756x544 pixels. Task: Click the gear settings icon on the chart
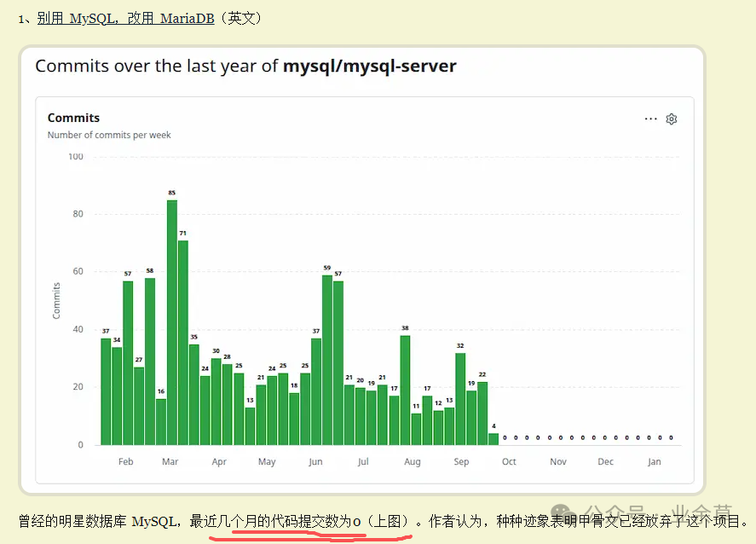click(671, 119)
